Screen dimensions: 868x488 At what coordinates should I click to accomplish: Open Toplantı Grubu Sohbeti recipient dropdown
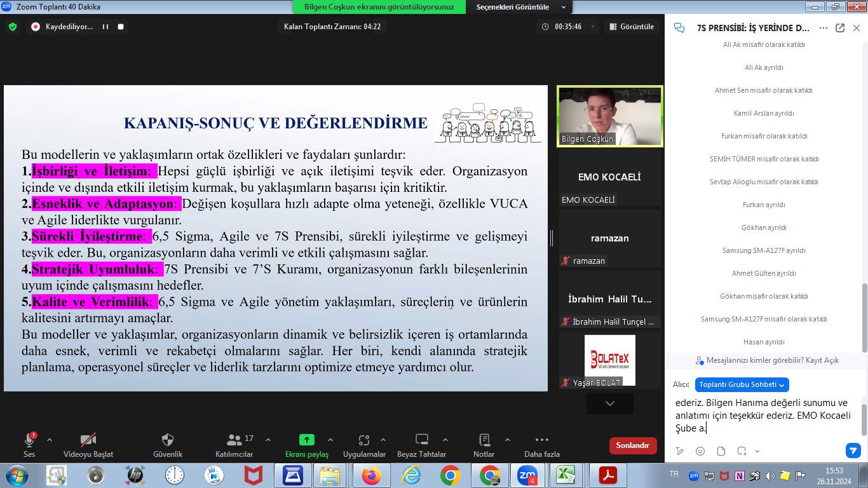[742, 384]
